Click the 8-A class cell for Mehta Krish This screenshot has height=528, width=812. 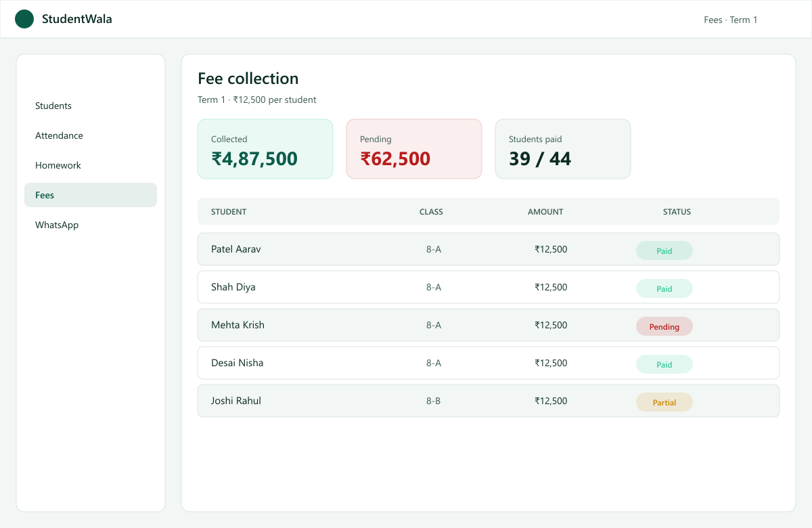434,325
